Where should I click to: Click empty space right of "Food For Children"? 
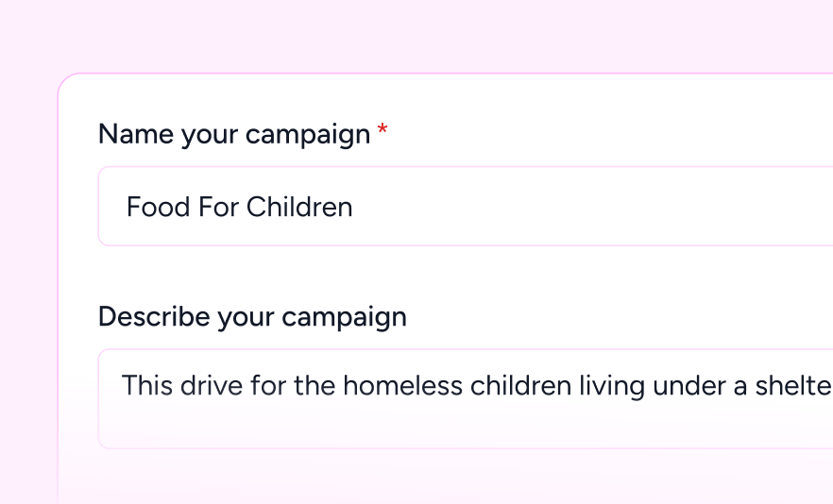tap(586, 207)
